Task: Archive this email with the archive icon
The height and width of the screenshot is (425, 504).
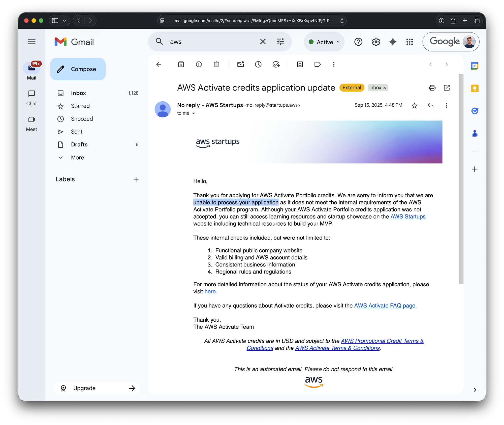Action: coord(181,64)
